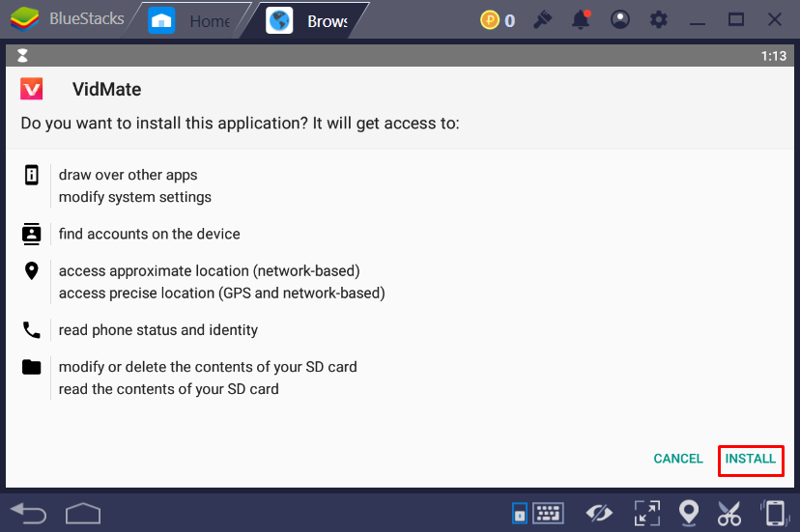Open BlueStacks points coin balance
Viewport: 800px width, 532px height.
[x=498, y=20]
